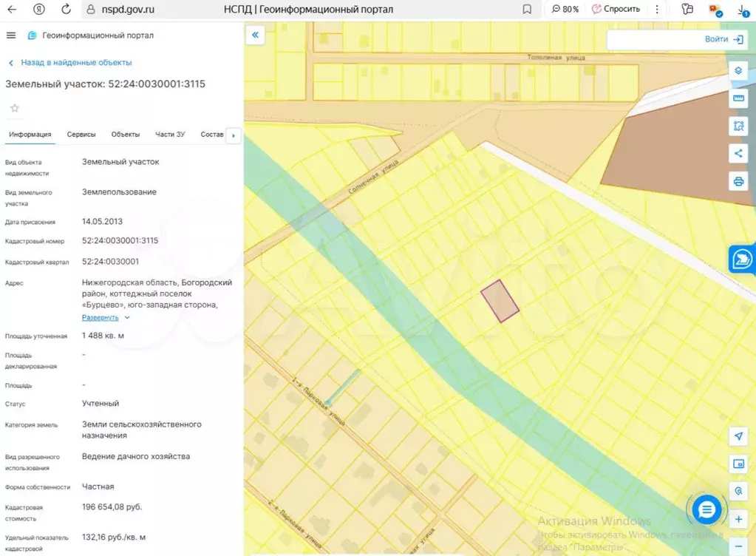Click the date value '14.05.2013'
The image size is (756, 556).
tap(102, 222)
